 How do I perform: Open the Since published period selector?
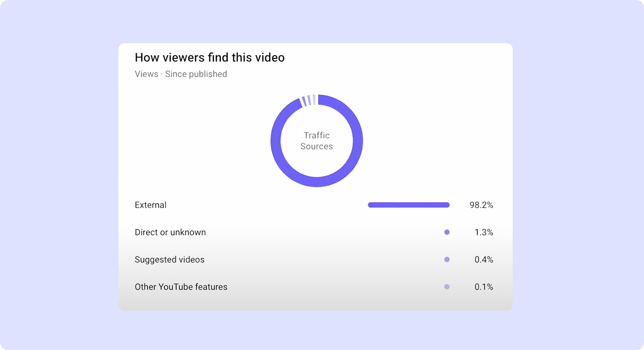click(196, 74)
